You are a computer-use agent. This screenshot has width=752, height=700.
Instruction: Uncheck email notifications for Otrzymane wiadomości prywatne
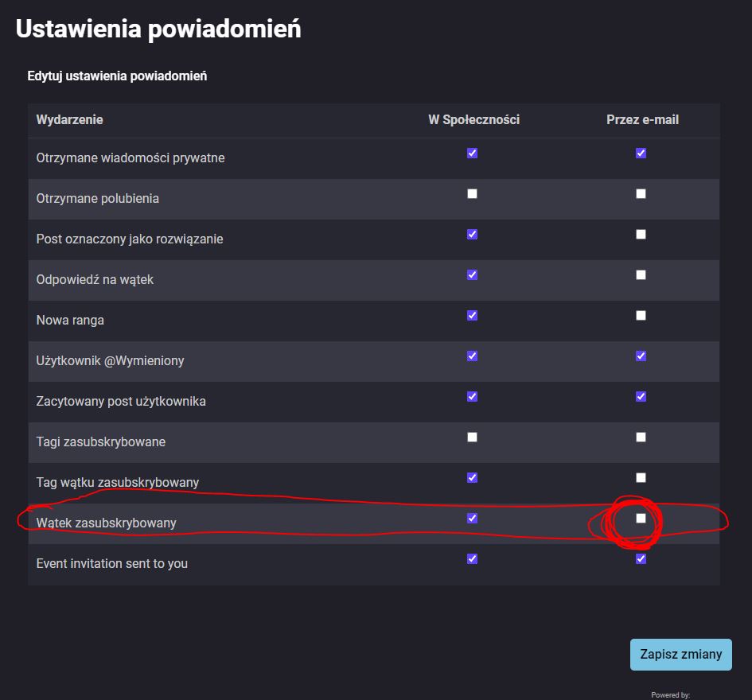pos(641,153)
